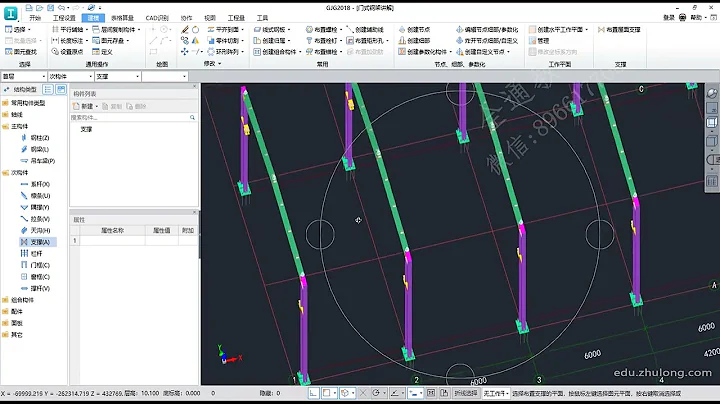The image size is (720, 404).
Task: Open the 开始 ribbon tab
Action: click(35, 18)
